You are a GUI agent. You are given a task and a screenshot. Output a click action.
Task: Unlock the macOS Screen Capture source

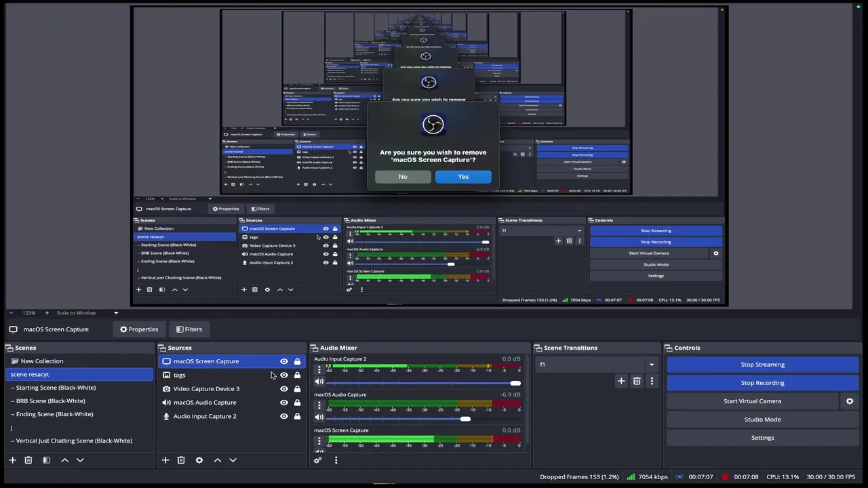(x=297, y=361)
